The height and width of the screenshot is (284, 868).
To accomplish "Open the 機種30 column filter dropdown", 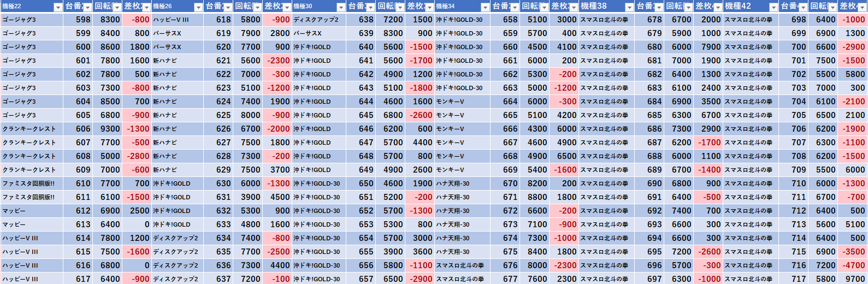I will tap(341, 7).
